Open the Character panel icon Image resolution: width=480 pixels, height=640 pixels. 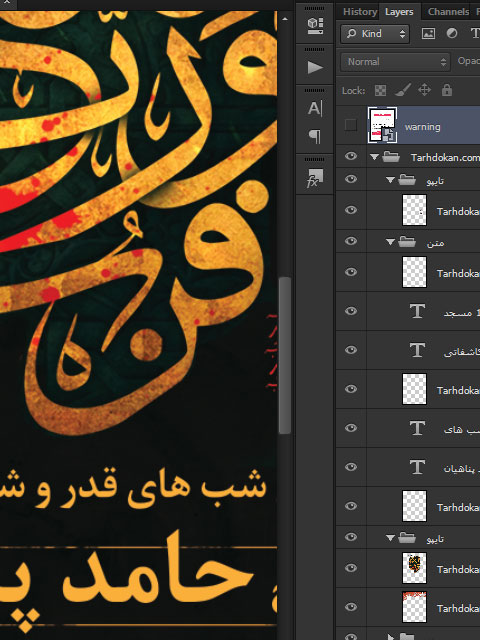[315, 109]
